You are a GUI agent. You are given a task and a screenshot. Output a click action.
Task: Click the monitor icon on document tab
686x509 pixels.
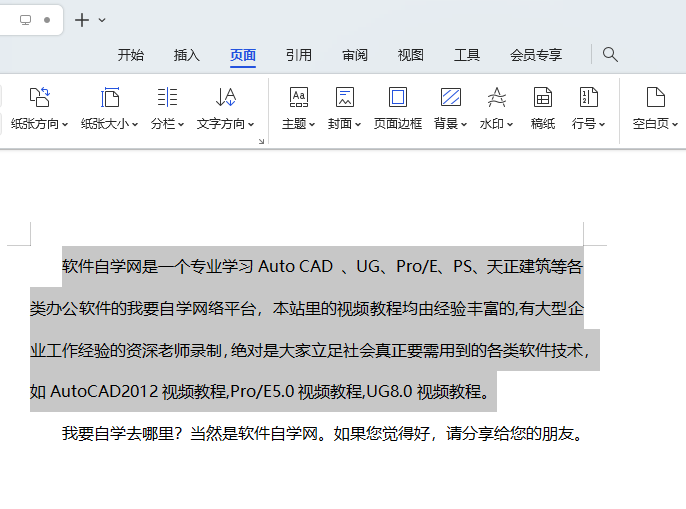pos(25,20)
